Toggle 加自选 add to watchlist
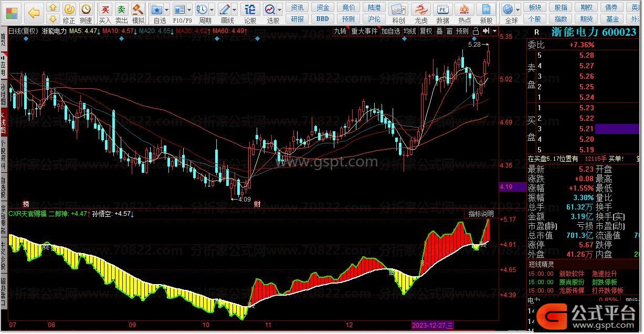Image resolution: width=644 pixels, height=334 pixels. [390, 31]
